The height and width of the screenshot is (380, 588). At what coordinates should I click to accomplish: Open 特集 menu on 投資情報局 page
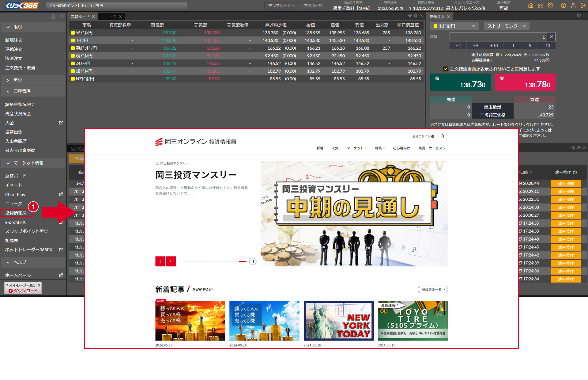(380, 148)
